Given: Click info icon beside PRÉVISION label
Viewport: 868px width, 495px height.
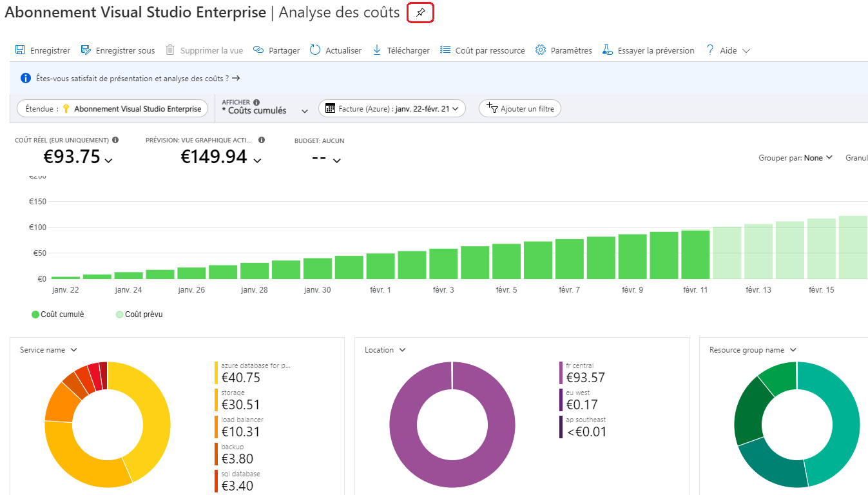Looking at the screenshot, I should [262, 140].
